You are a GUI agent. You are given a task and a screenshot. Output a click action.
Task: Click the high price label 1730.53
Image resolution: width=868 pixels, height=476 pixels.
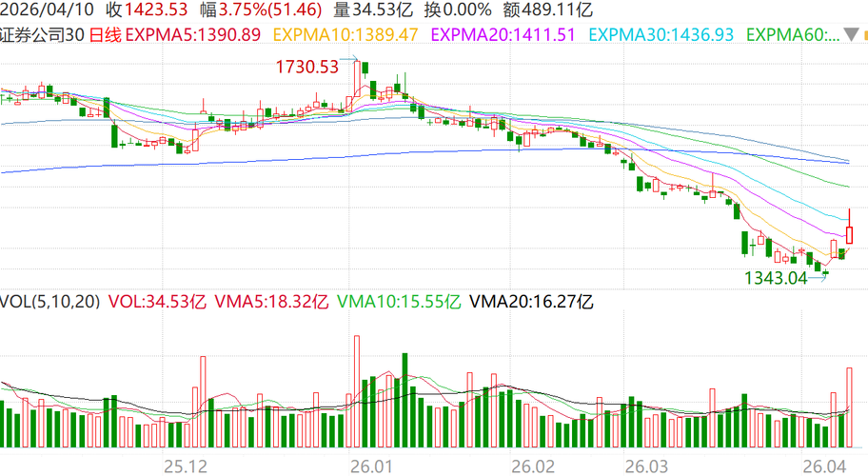(306, 67)
